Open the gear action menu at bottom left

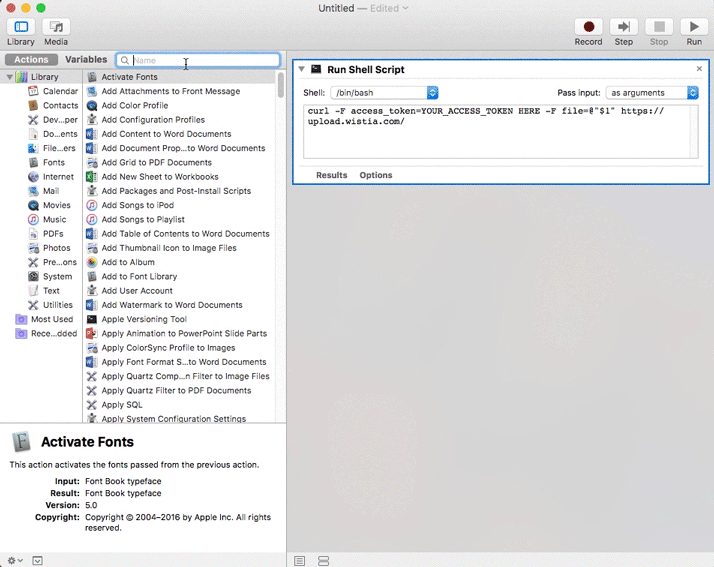point(15,560)
